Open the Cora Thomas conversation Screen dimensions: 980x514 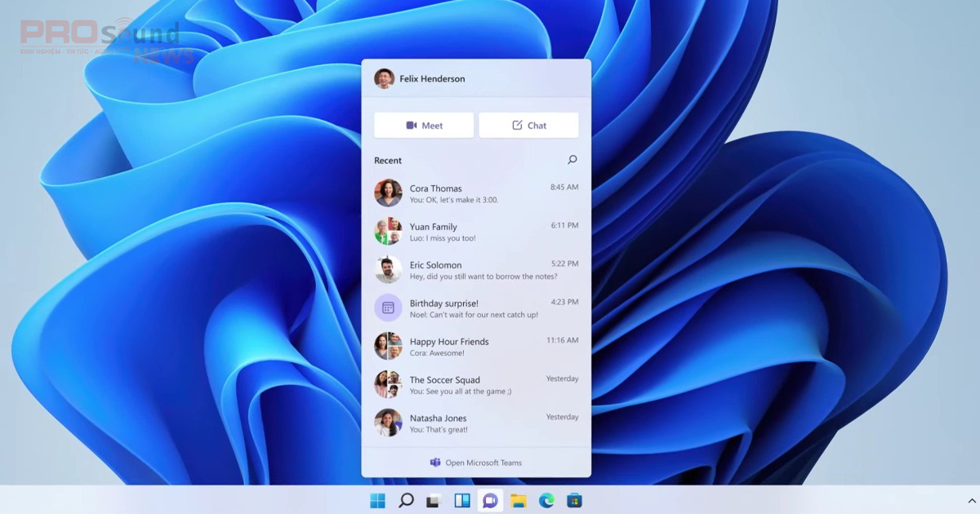click(476, 193)
